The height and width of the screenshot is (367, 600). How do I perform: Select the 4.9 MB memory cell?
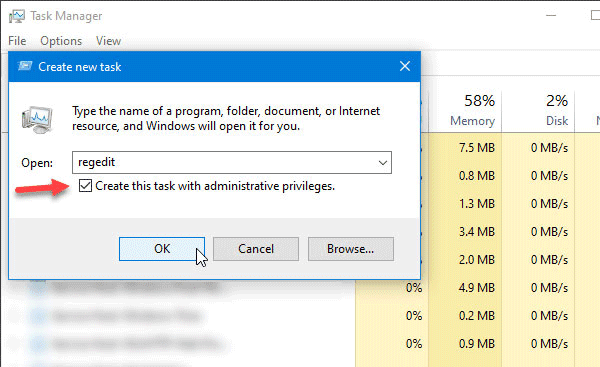click(465, 287)
